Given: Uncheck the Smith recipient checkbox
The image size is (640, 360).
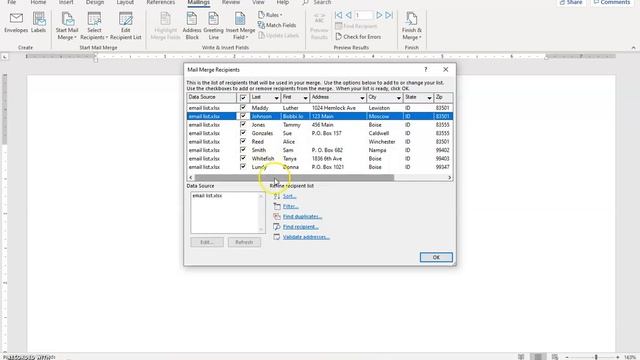Looking at the screenshot, I should tap(243, 150).
